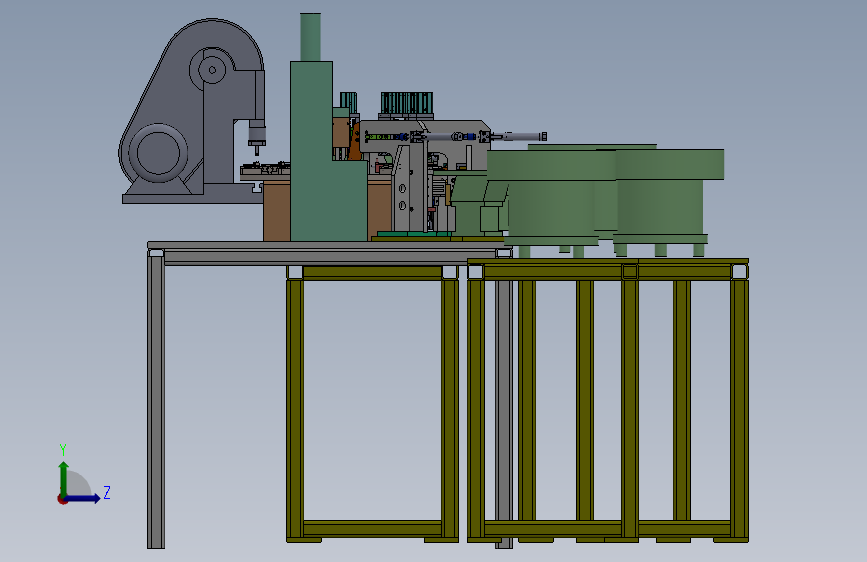Select the bottom crossbar of the left olive frame
Screen dimensions: 867x562
point(372,529)
